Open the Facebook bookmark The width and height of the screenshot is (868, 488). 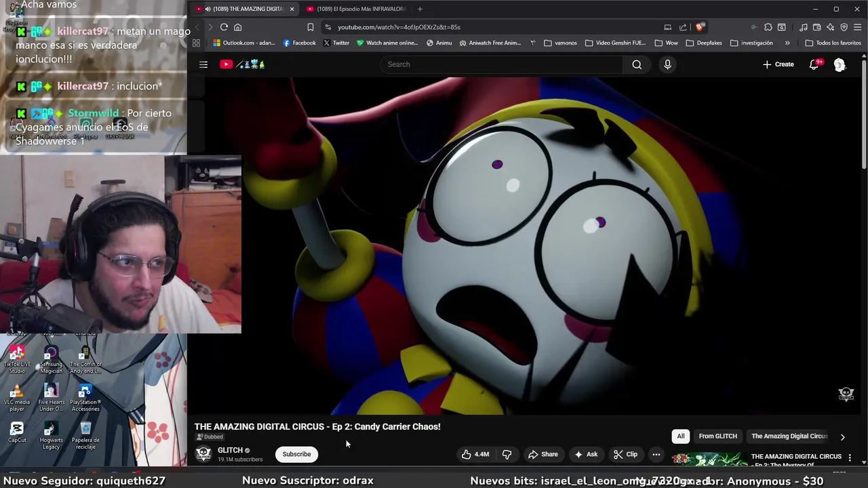(x=299, y=43)
